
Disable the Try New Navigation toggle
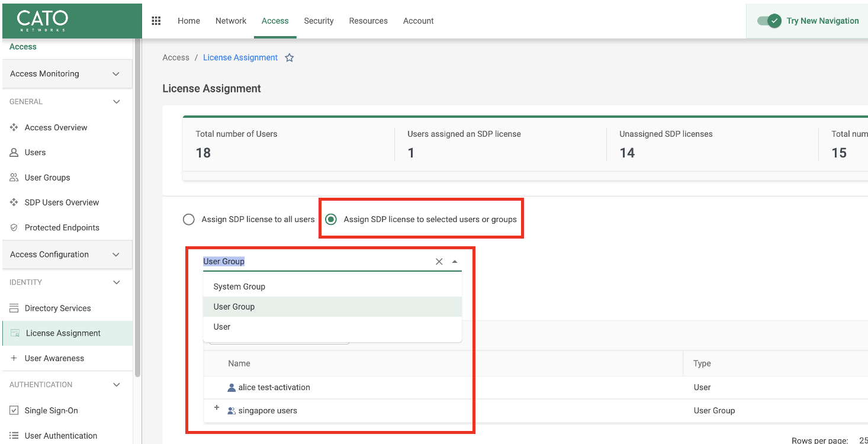tap(767, 20)
